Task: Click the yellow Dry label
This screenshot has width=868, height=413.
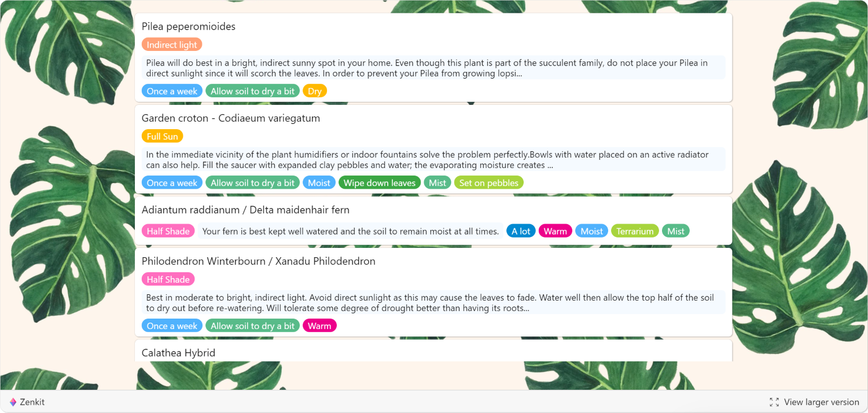Action: pyautogui.click(x=315, y=91)
